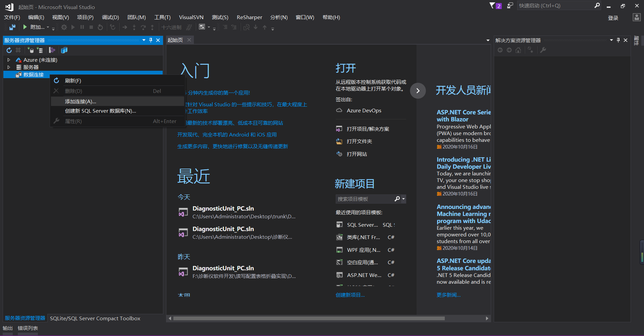Click the Restart debugging circular arrow icon

pyautogui.click(x=100, y=27)
